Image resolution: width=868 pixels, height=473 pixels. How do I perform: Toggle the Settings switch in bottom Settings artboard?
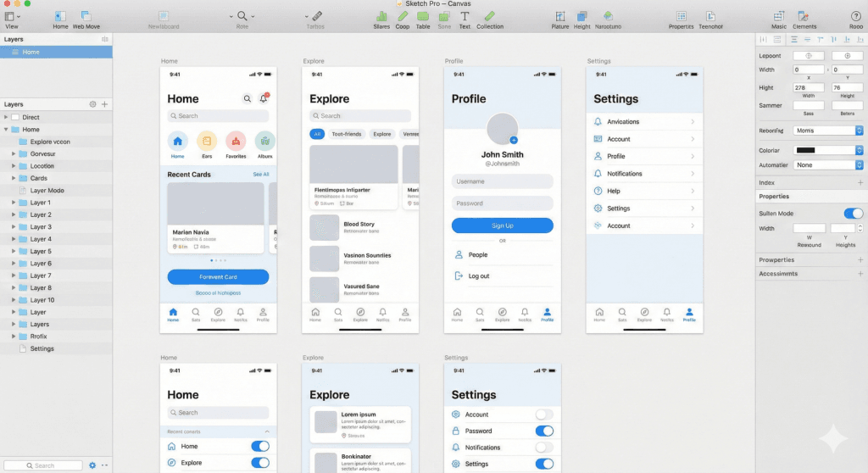click(x=544, y=465)
